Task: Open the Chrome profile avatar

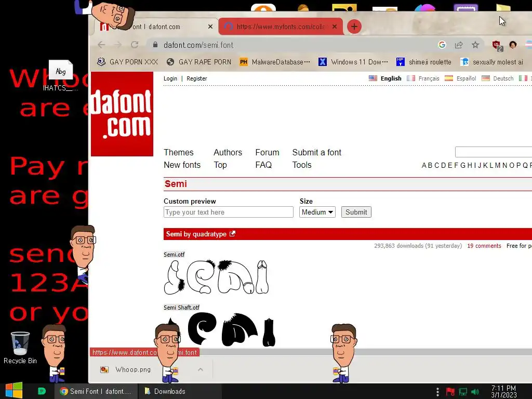Action: pos(513,45)
